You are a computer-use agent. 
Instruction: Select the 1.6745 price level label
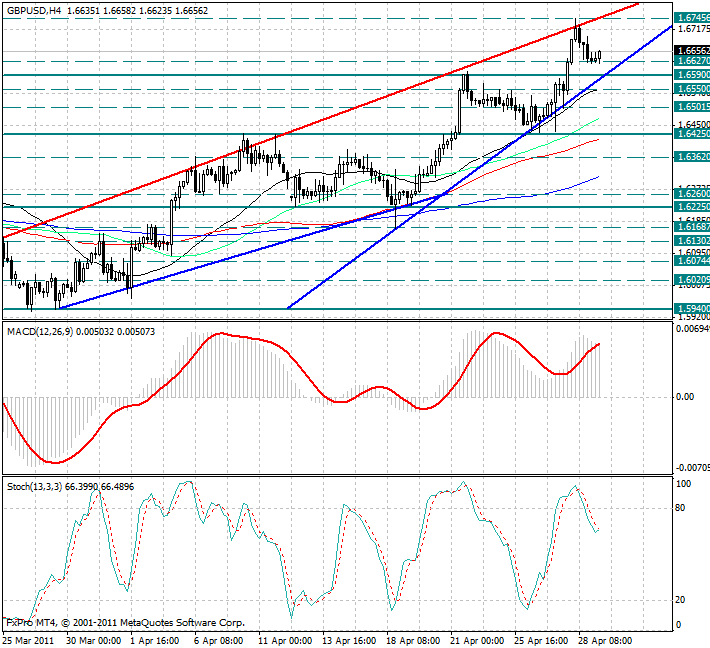point(692,18)
